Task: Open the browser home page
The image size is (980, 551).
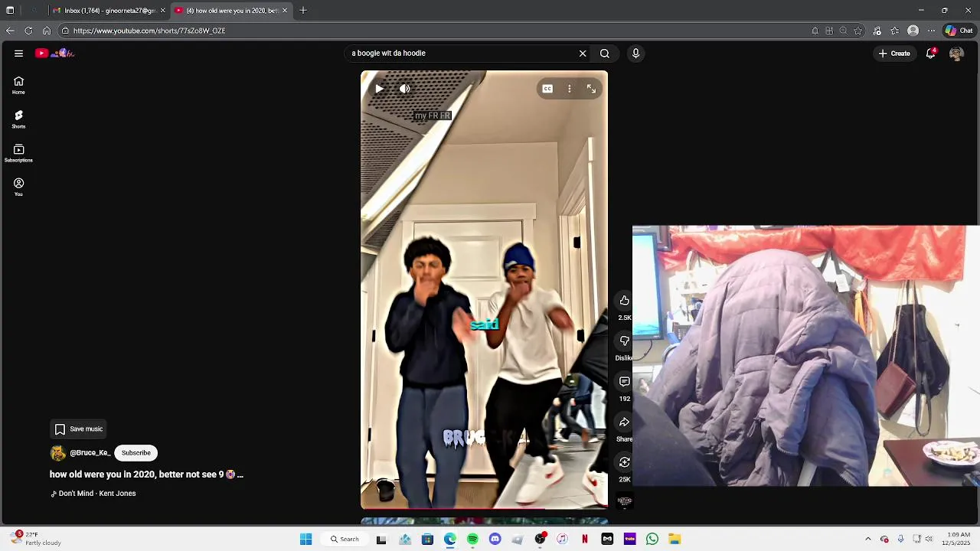Action: (47, 31)
